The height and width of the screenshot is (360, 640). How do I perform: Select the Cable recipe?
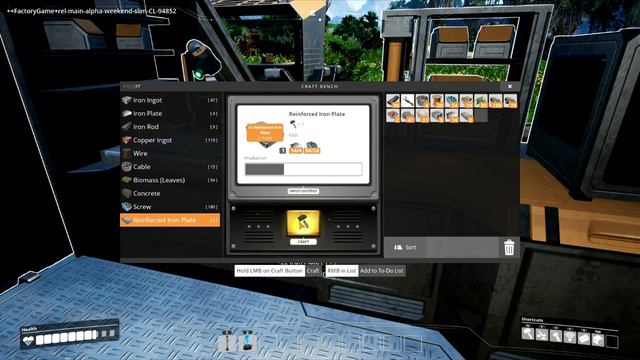coord(170,167)
